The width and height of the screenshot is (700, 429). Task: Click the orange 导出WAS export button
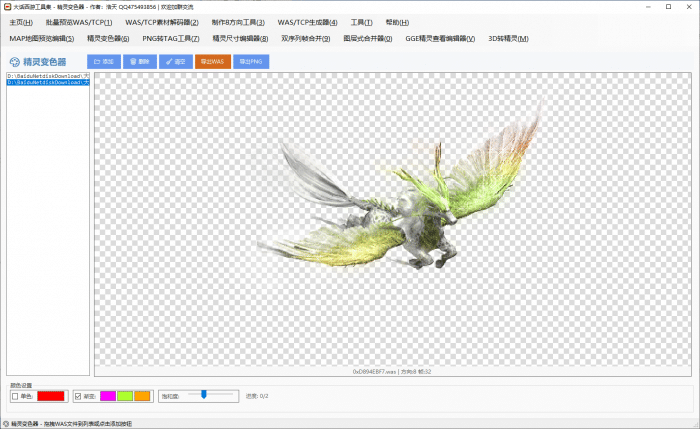(x=212, y=61)
